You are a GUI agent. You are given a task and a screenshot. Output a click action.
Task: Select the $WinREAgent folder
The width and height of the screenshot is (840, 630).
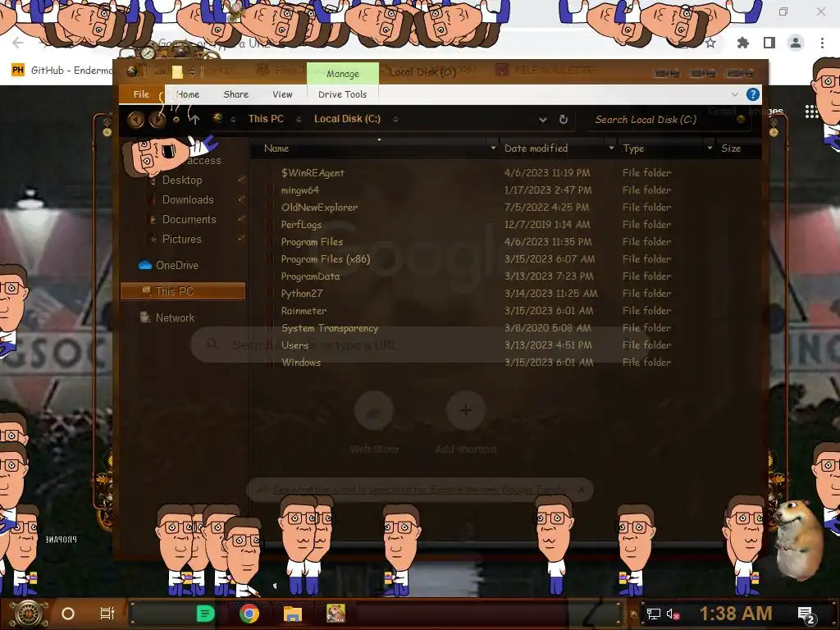[x=313, y=173]
